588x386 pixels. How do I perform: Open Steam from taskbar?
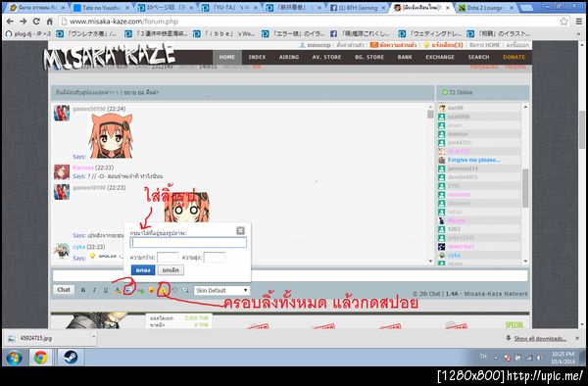tap(71, 358)
